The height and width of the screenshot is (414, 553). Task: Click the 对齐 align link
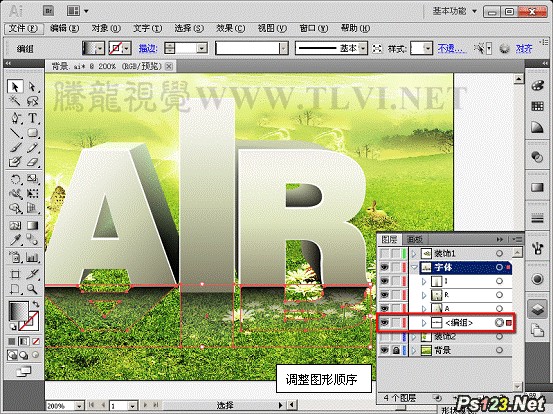tap(524, 48)
